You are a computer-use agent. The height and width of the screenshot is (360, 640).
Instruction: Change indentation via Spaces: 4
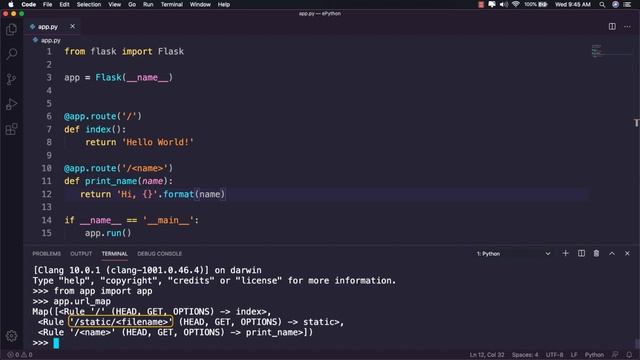525,355
